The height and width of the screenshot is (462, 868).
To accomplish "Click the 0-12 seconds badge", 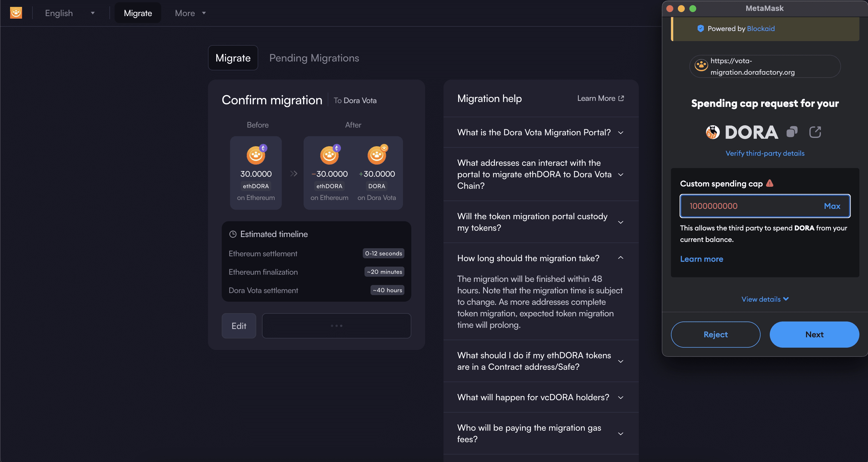I will point(383,253).
